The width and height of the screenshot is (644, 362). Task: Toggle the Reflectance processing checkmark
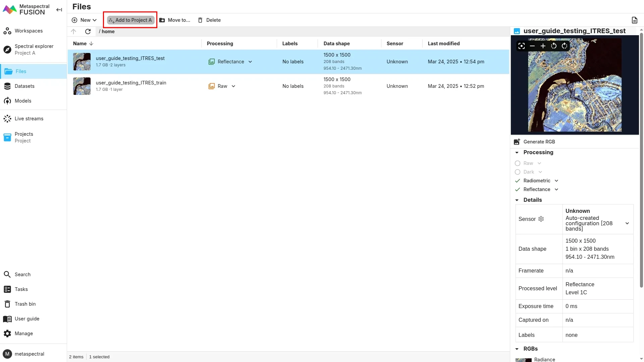click(x=518, y=189)
